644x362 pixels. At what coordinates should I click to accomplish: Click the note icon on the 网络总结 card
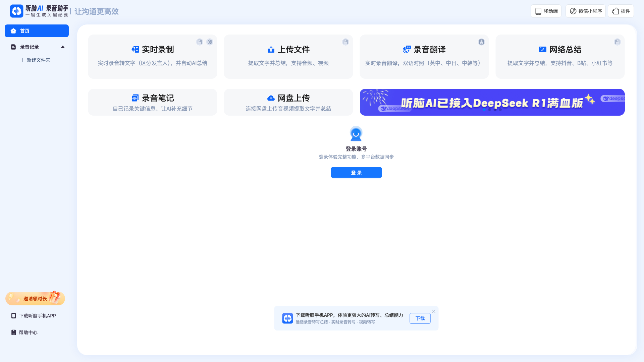click(617, 42)
